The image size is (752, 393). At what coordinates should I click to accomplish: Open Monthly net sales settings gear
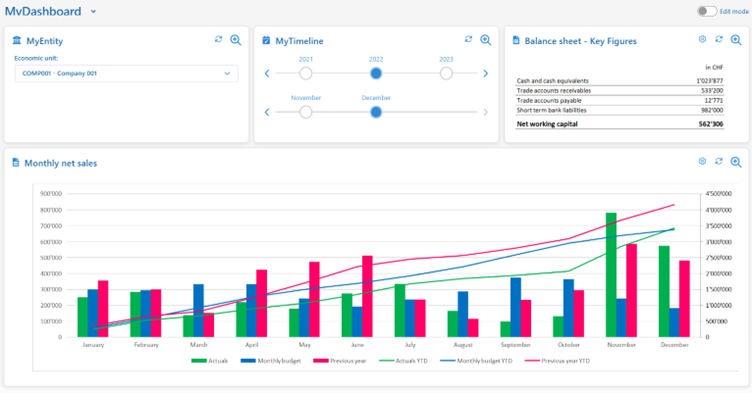(702, 161)
